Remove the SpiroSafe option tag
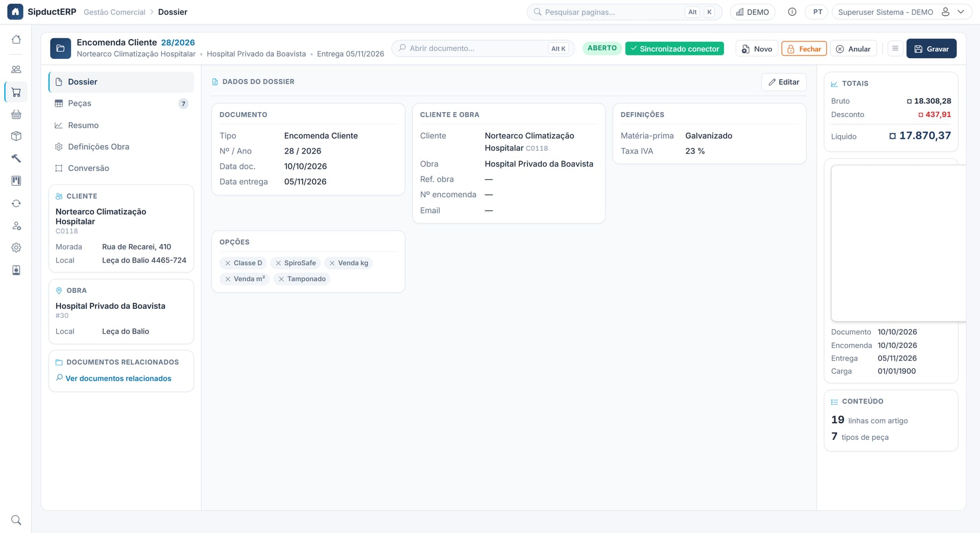The image size is (980, 533). click(278, 263)
